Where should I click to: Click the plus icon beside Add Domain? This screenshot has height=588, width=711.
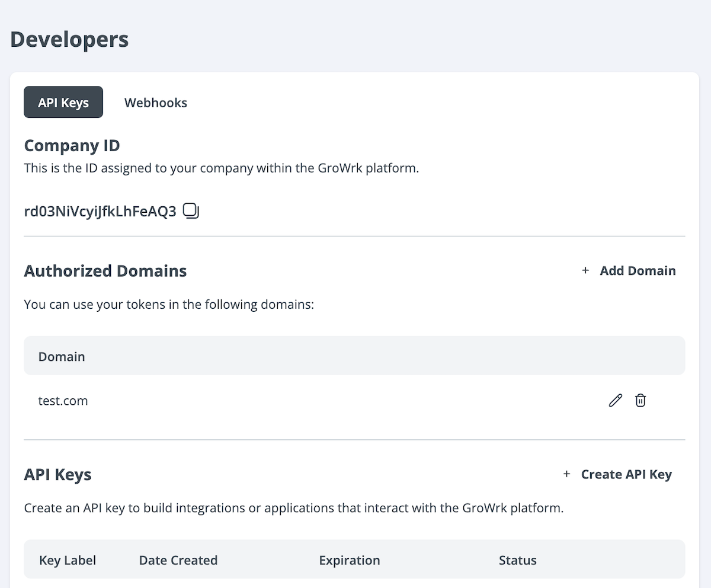[585, 270]
